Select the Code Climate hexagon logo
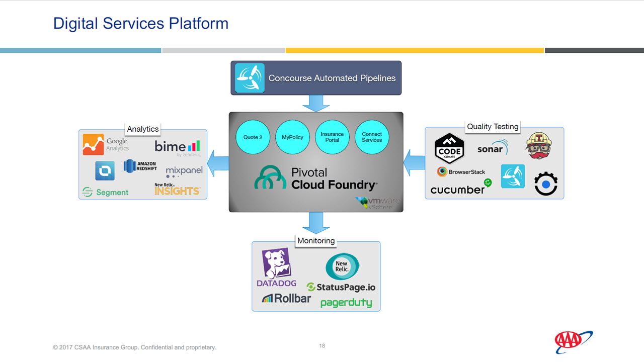 coord(449,149)
